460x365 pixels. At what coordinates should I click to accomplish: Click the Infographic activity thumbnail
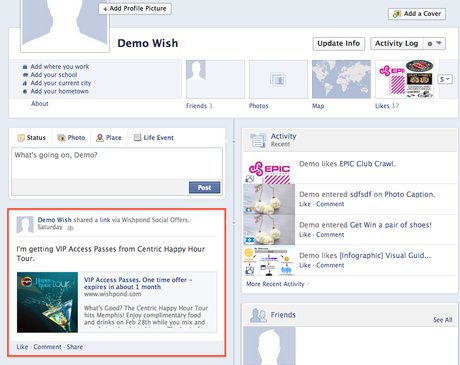point(269,261)
